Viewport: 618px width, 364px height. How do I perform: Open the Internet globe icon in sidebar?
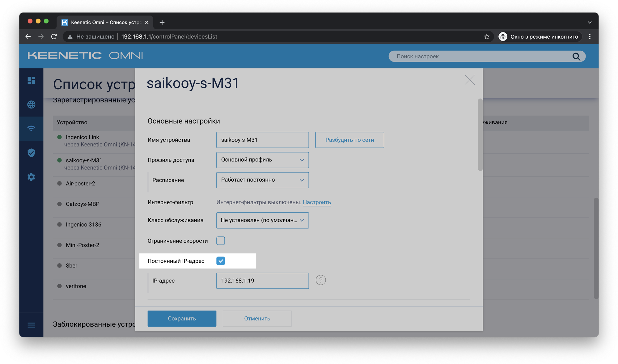click(x=31, y=104)
